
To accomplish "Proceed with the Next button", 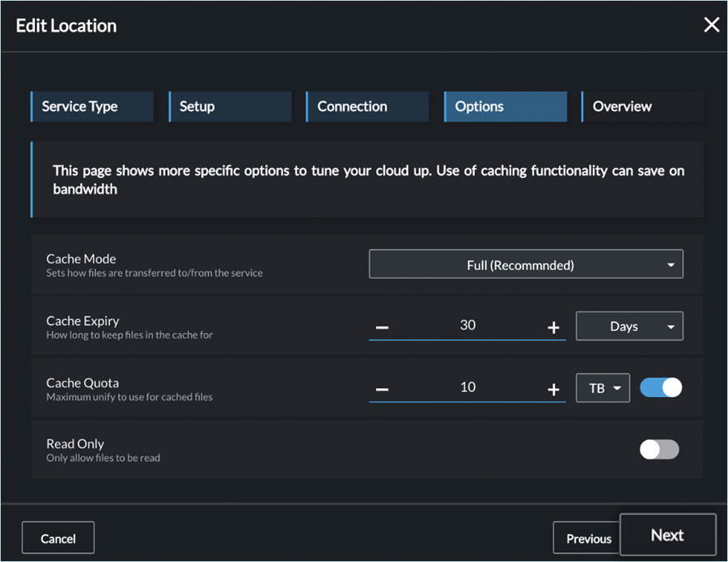I will [x=667, y=535].
